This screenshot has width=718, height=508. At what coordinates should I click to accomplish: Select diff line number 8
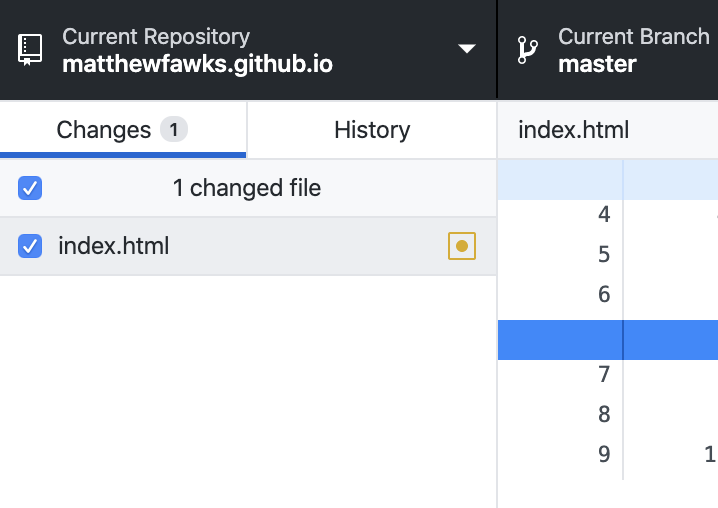604,414
